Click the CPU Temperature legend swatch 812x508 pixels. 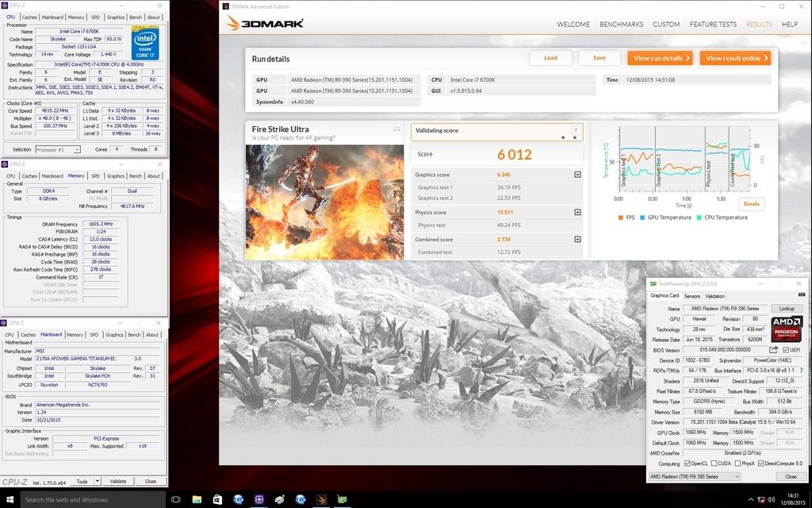[x=699, y=217]
